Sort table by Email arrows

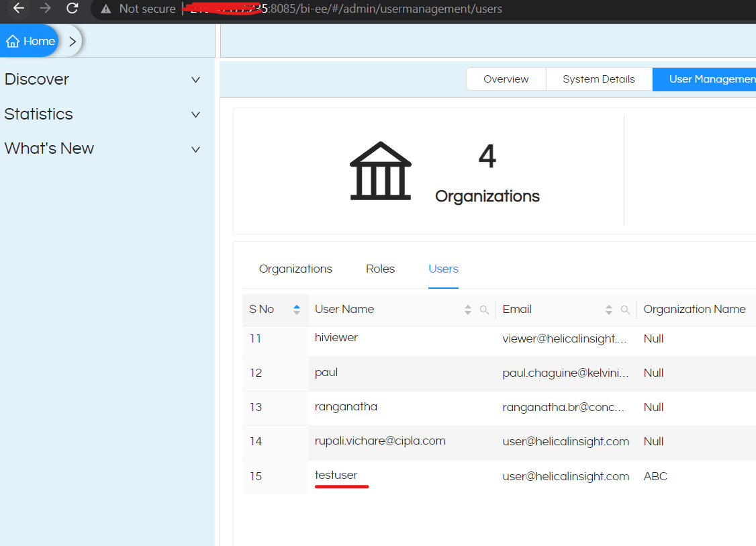coord(608,310)
